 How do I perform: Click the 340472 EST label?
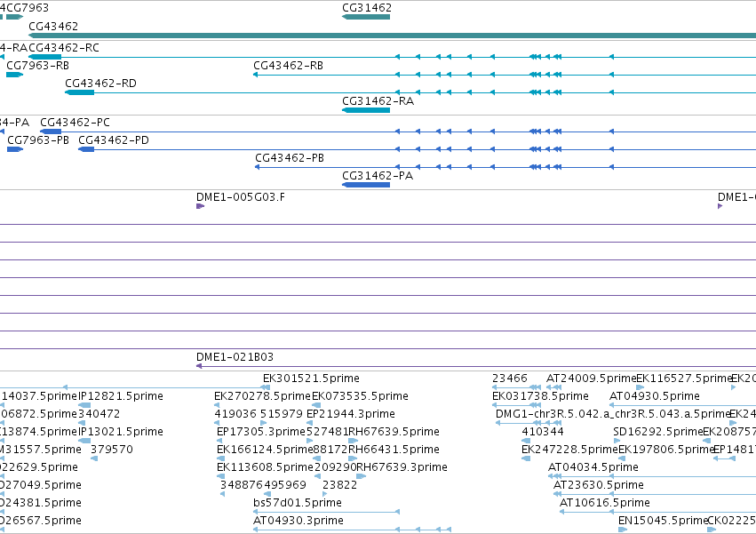99,414
